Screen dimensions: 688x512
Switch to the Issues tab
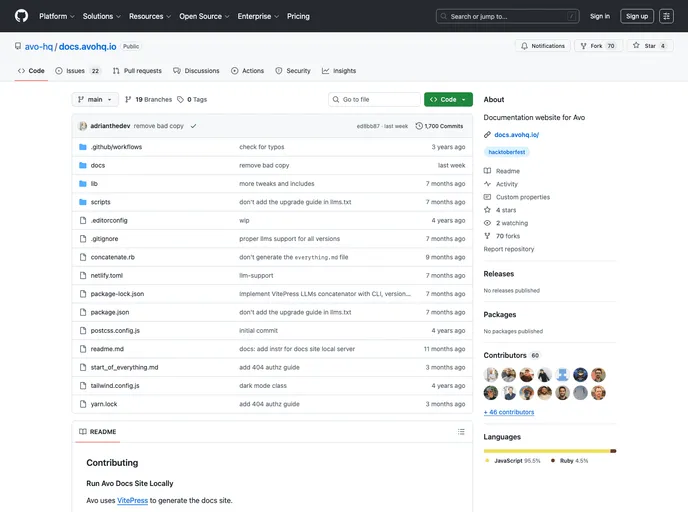[77, 71]
